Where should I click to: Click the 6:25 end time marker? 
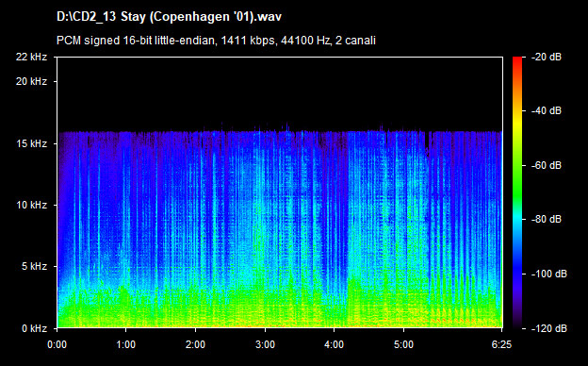[x=501, y=344]
